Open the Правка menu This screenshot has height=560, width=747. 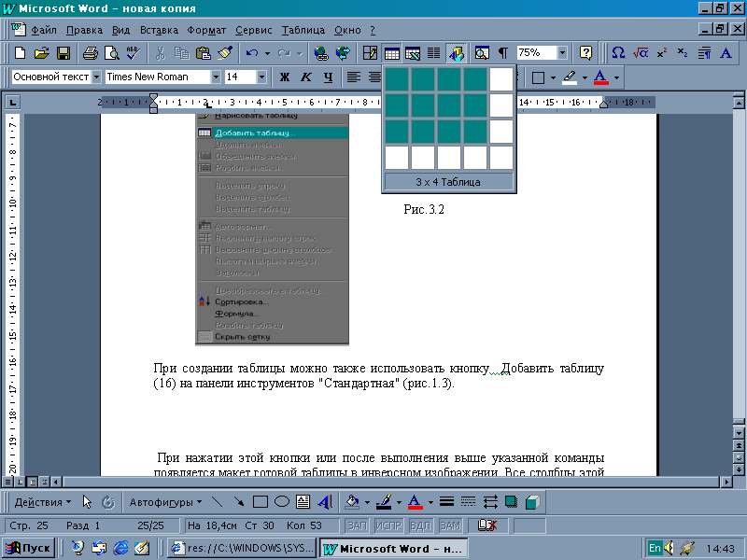click(x=84, y=30)
